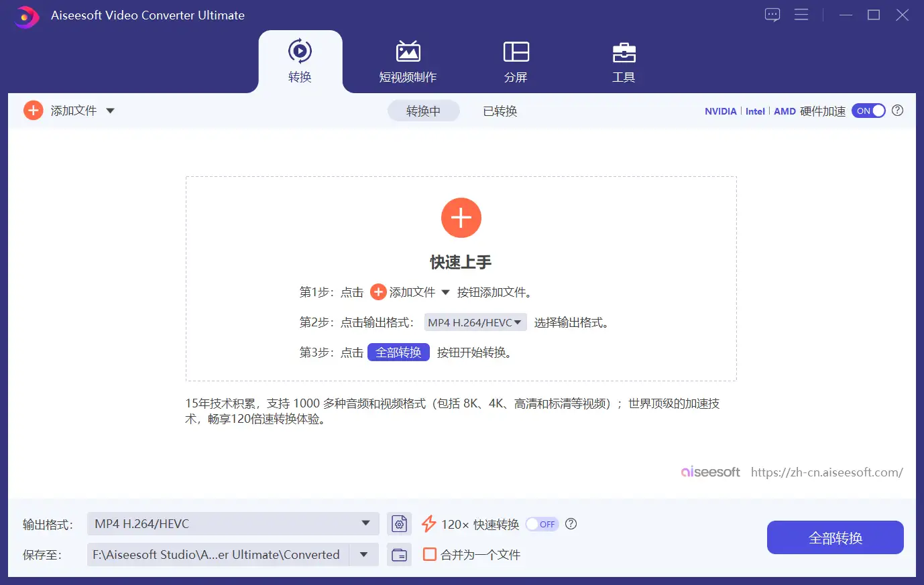Open the feedback chat bubble in title bar
The image size is (924, 585).
772,15
